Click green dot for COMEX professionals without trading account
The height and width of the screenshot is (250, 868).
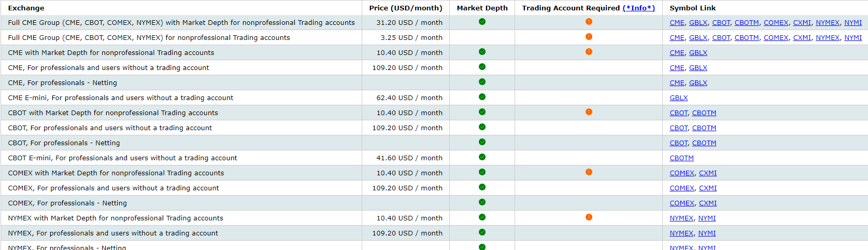click(x=482, y=187)
